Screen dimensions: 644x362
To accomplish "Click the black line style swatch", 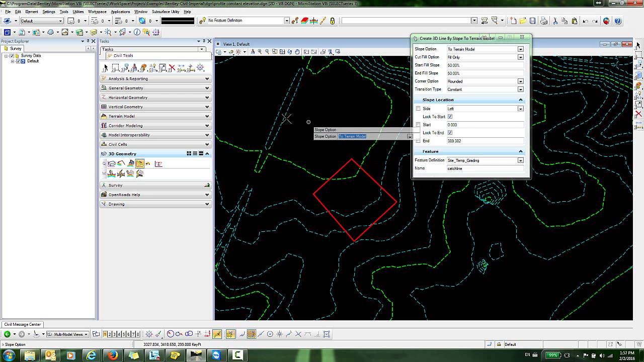I will (x=178, y=21).
